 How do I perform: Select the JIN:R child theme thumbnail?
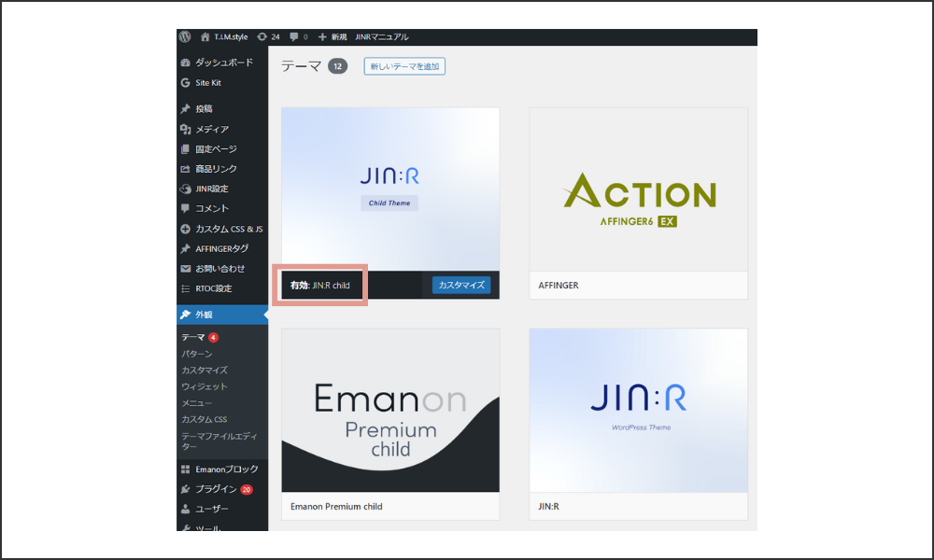point(390,189)
